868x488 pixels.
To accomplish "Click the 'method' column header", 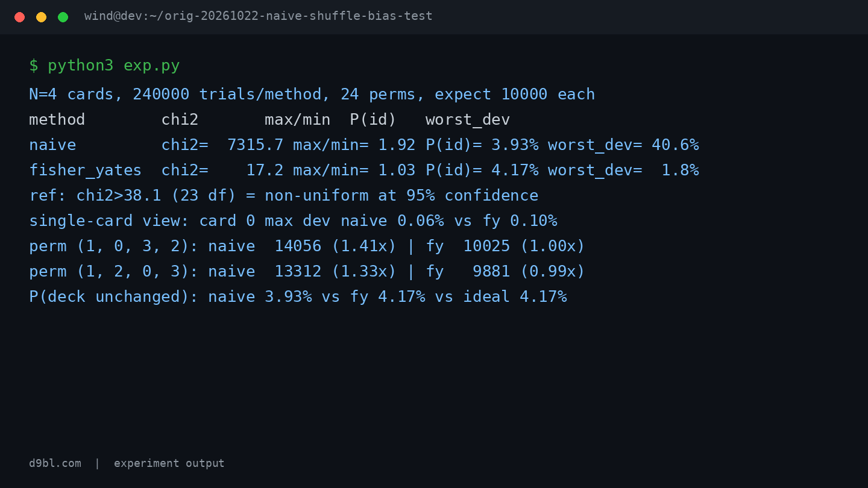I will tap(57, 120).
